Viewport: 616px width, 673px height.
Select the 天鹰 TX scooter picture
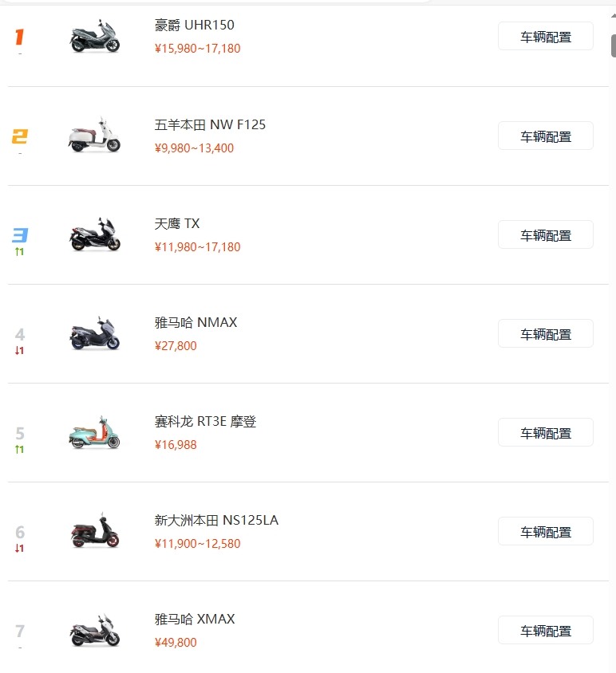point(94,234)
